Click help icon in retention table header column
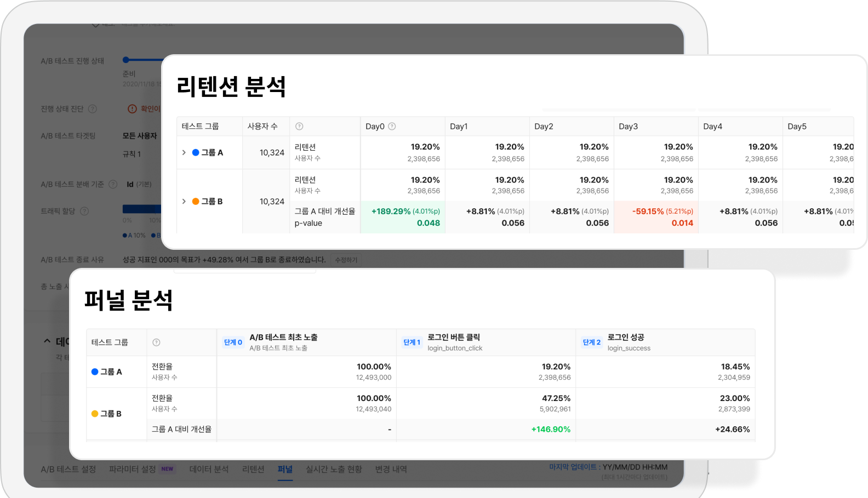The width and height of the screenshot is (868, 498). (x=299, y=127)
